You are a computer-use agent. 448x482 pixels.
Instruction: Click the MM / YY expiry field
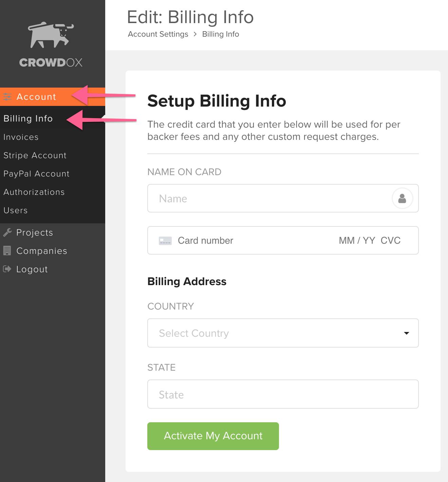point(357,241)
